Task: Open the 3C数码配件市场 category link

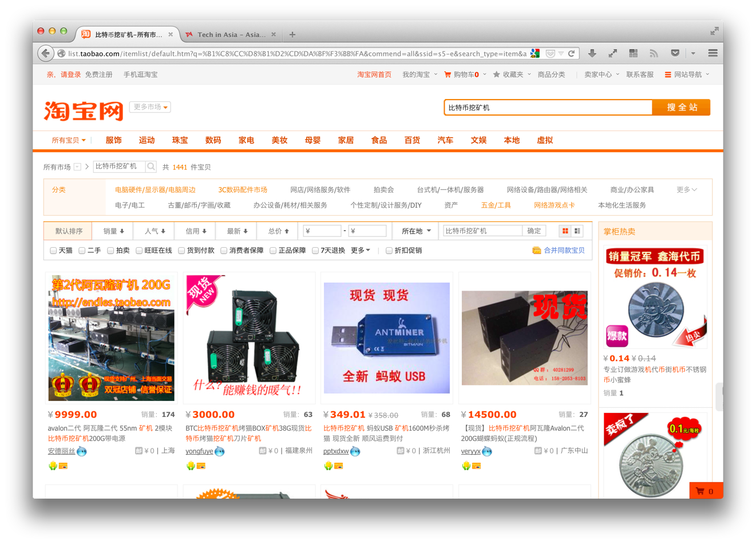Action: coord(243,189)
